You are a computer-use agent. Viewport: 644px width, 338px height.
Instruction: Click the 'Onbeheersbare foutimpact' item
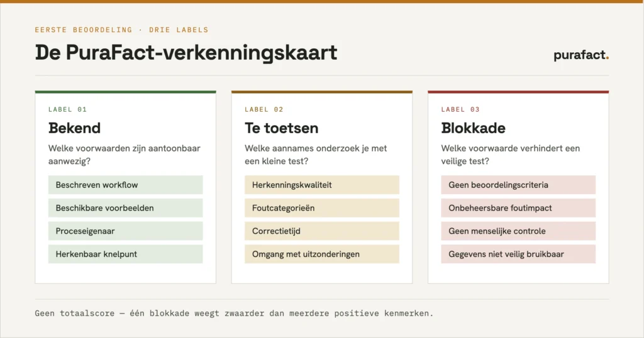coord(518,208)
